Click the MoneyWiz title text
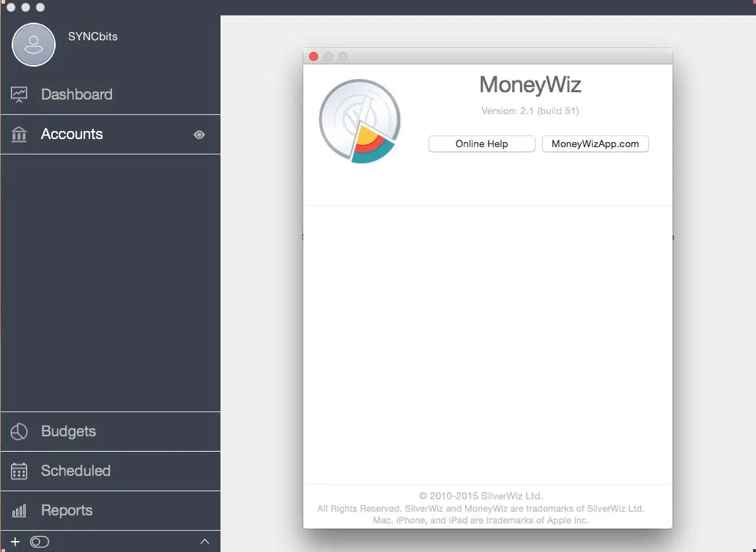The width and height of the screenshot is (756, 552). click(530, 85)
